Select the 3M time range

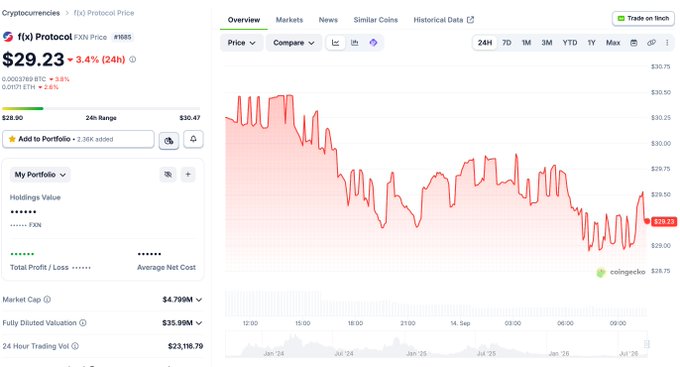pyautogui.click(x=546, y=43)
